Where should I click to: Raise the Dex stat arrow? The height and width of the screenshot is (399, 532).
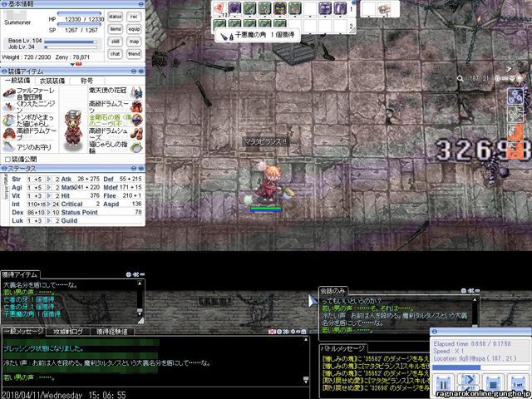pyautogui.click(x=49, y=213)
